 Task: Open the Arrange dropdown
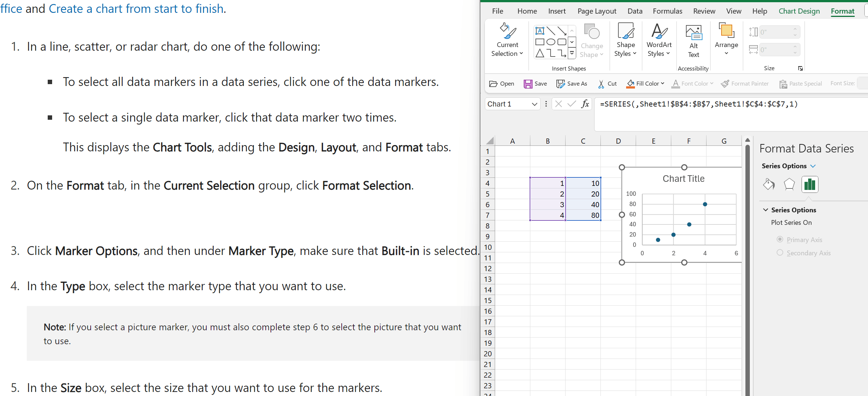point(726,39)
